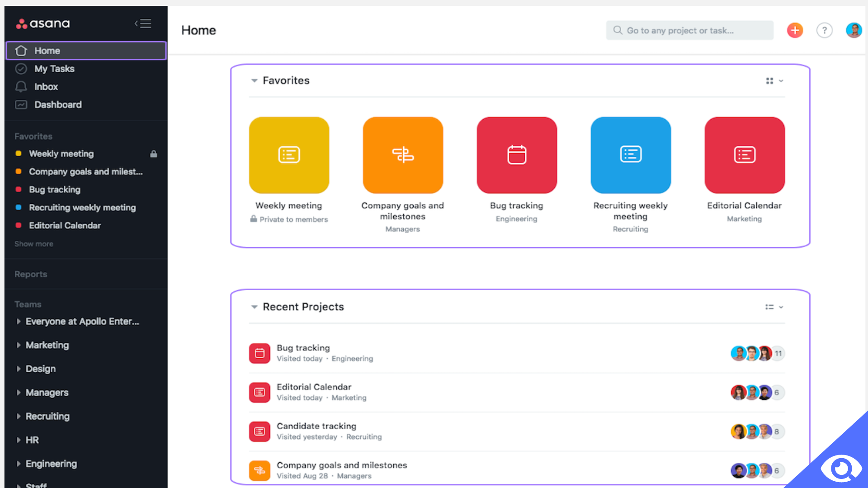Click the My Tasks checkmark icon
The width and height of the screenshot is (868, 488).
21,69
